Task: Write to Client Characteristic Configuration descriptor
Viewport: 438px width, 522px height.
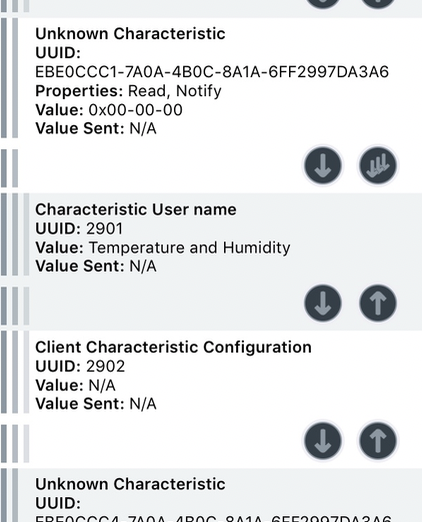Action: coord(378,441)
